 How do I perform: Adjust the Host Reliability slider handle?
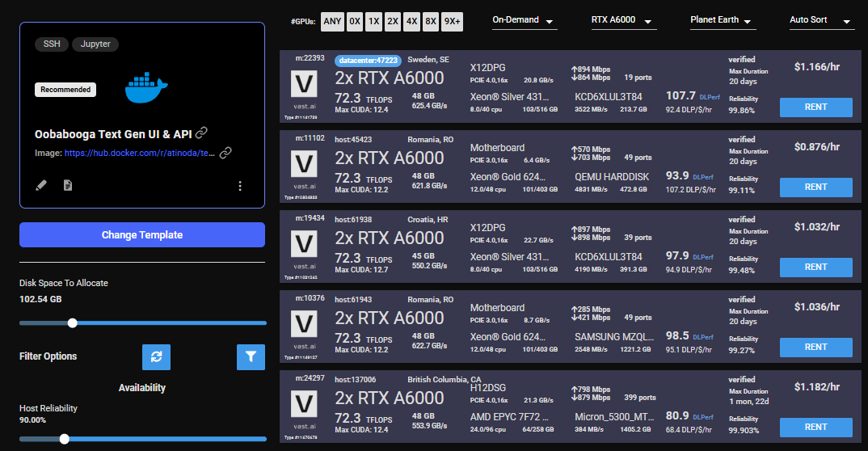pyautogui.click(x=64, y=439)
